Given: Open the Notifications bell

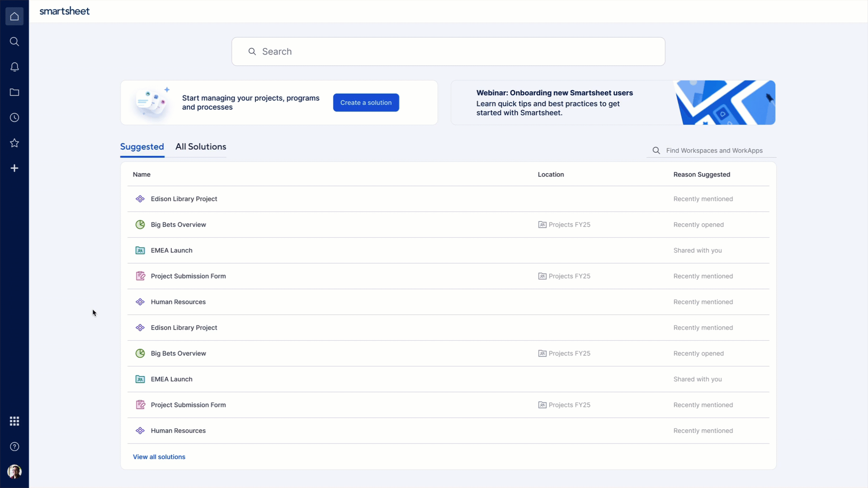Looking at the screenshot, I should (14, 67).
